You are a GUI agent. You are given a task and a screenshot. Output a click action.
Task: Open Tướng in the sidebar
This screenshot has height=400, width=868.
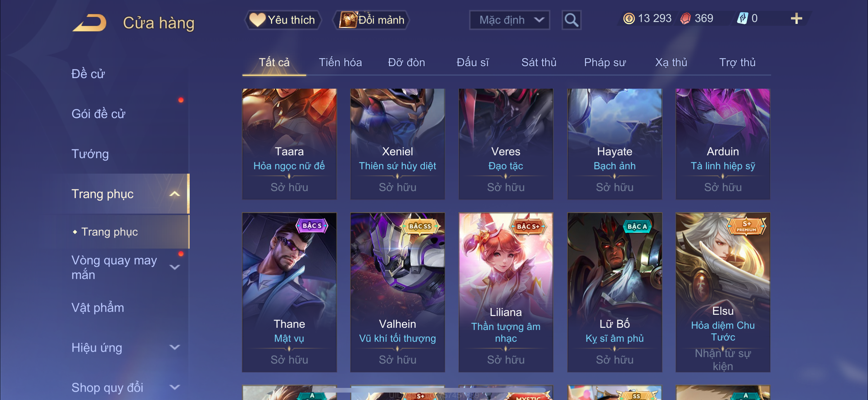pyautogui.click(x=90, y=154)
